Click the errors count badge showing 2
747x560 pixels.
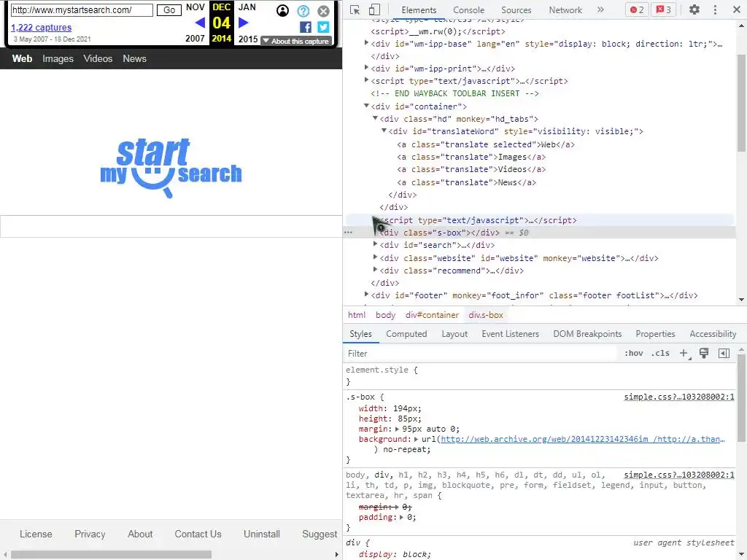637,9
